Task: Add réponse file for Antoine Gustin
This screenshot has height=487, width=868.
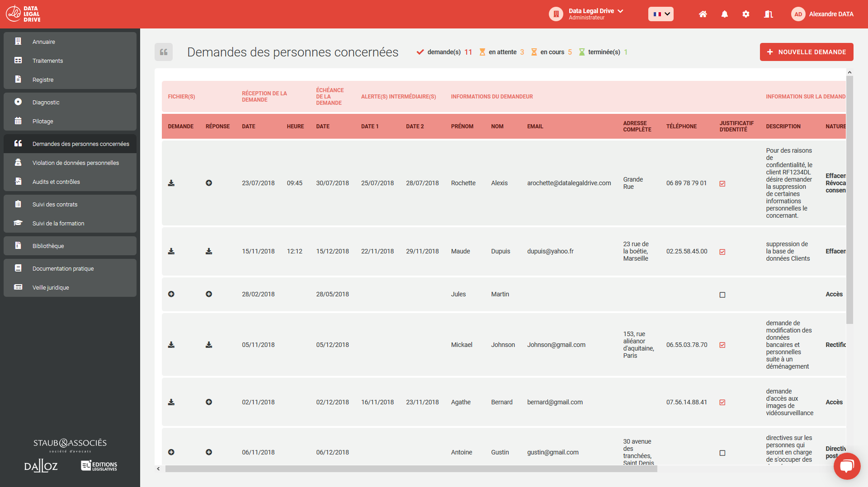Action: pyautogui.click(x=209, y=452)
